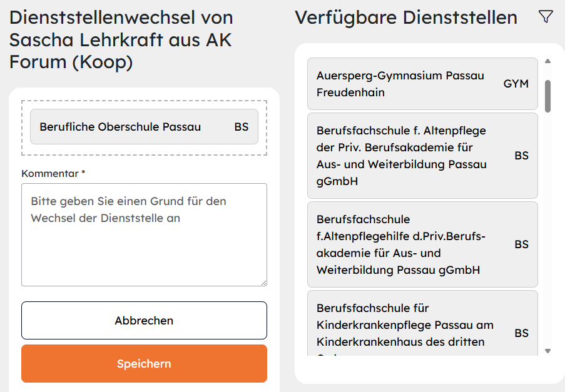
Task: Click the BS badge on the Altenpflege entry
Action: tap(521, 156)
